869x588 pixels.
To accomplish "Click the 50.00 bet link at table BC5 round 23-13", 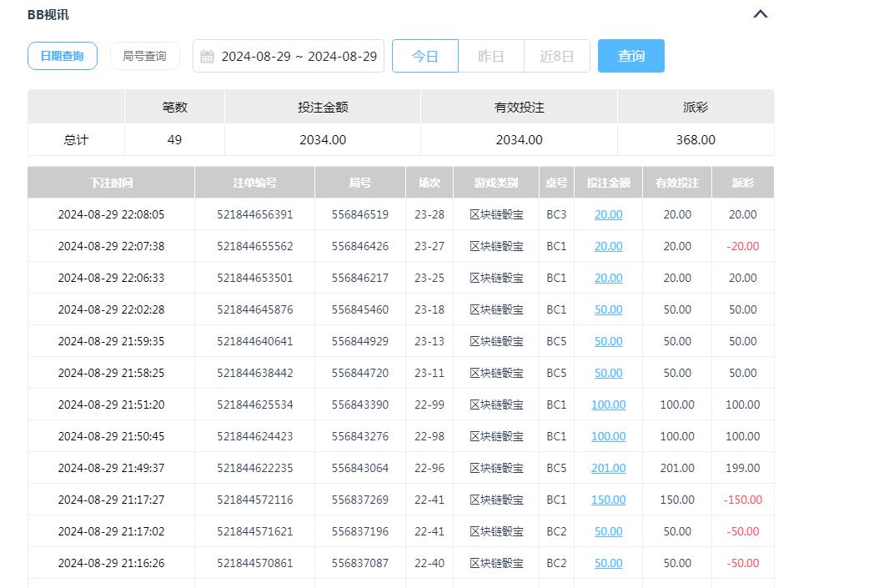I will (x=608, y=341).
